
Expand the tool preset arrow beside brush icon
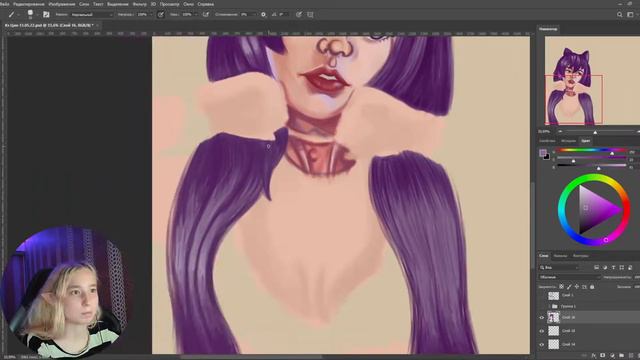point(18,15)
